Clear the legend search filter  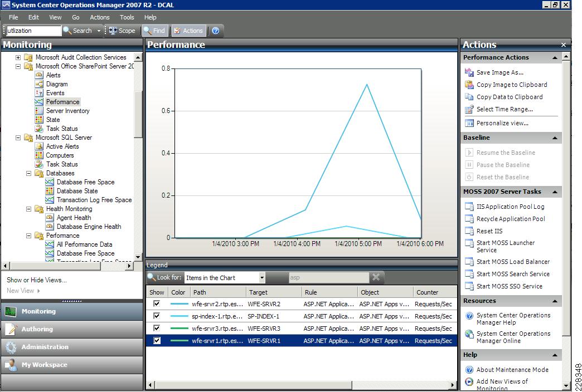coord(376,277)
